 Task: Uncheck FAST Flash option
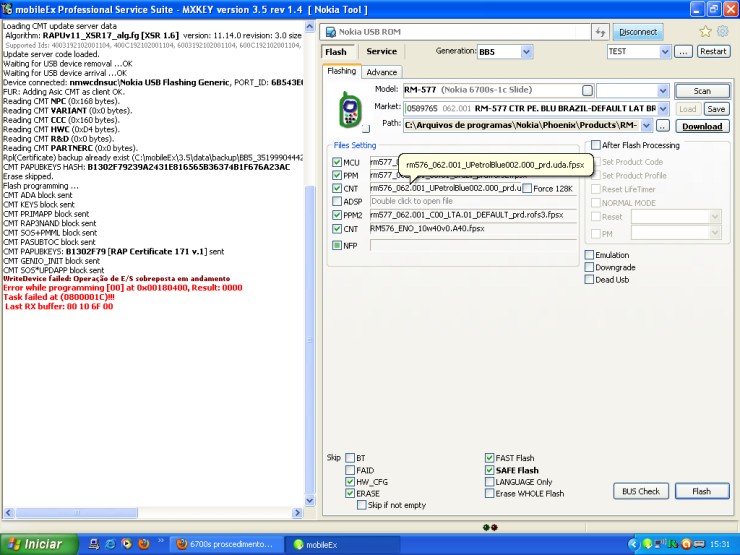(x=489, y=458)
